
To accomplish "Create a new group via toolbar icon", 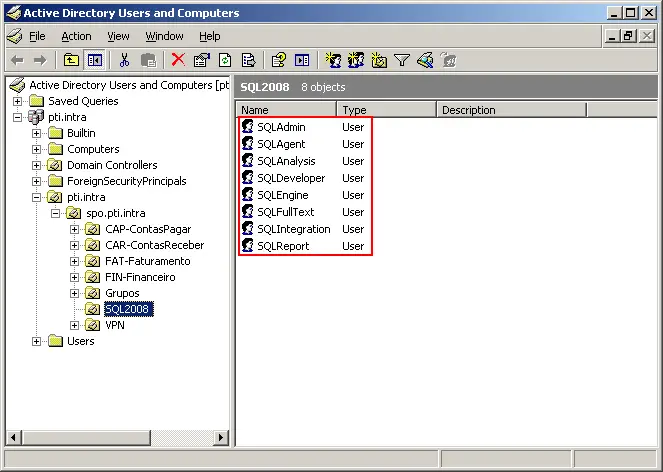I will click(356, 60).
